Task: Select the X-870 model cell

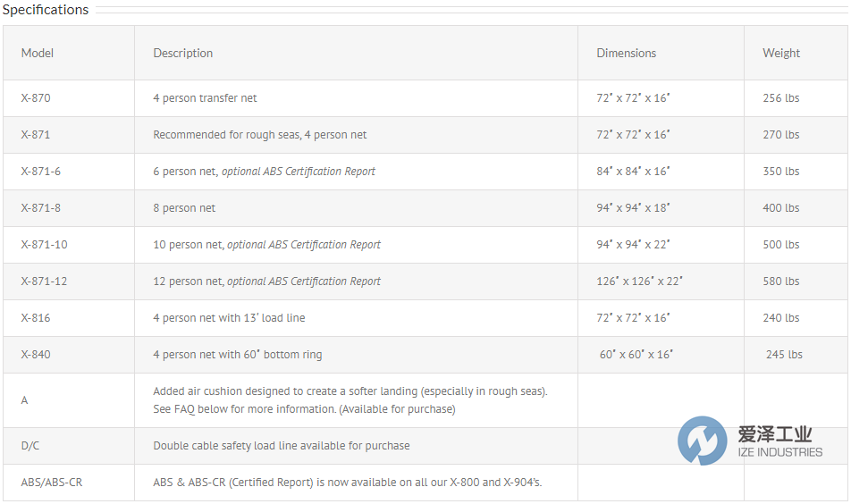Action: tap(36, 98)
